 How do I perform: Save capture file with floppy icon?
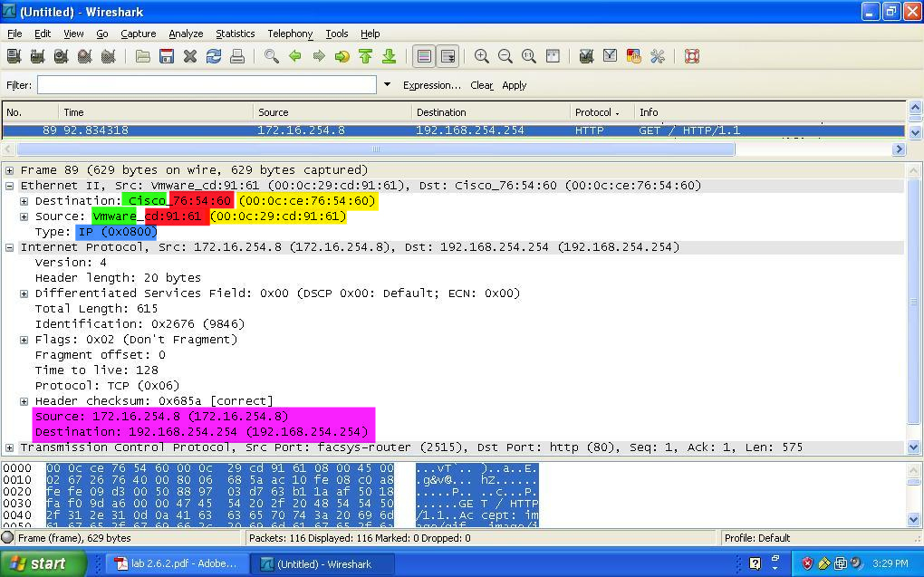click(167, 56)
